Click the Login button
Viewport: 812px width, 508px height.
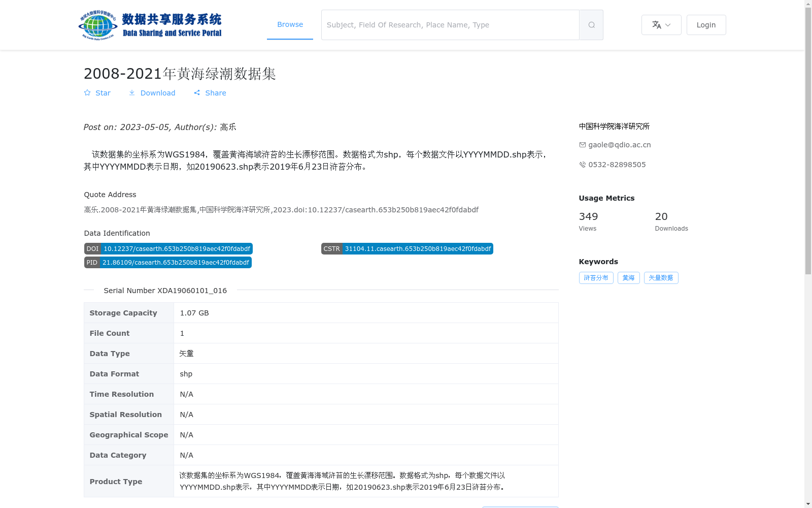point(706,25)
